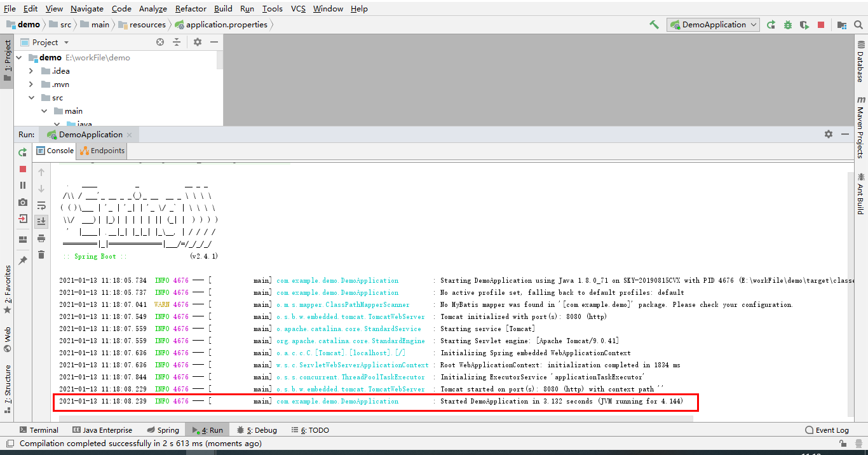
Task: Switch to the Endpoints tab
Action: pyautogui.click(x=101, y=151)
